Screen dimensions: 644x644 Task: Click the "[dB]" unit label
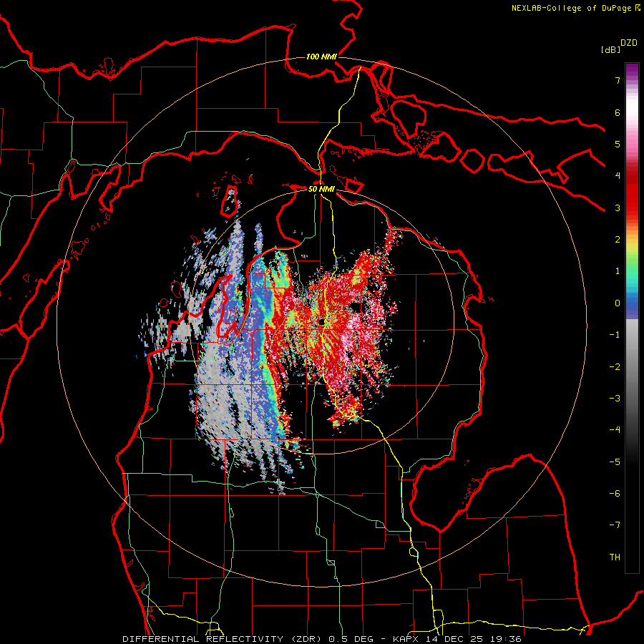point(610,50)
